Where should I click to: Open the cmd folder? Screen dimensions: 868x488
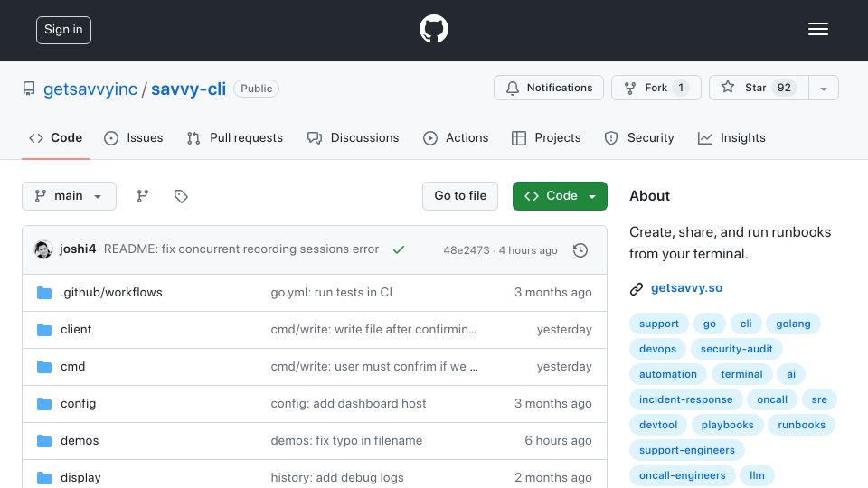(x=72, y=366)
